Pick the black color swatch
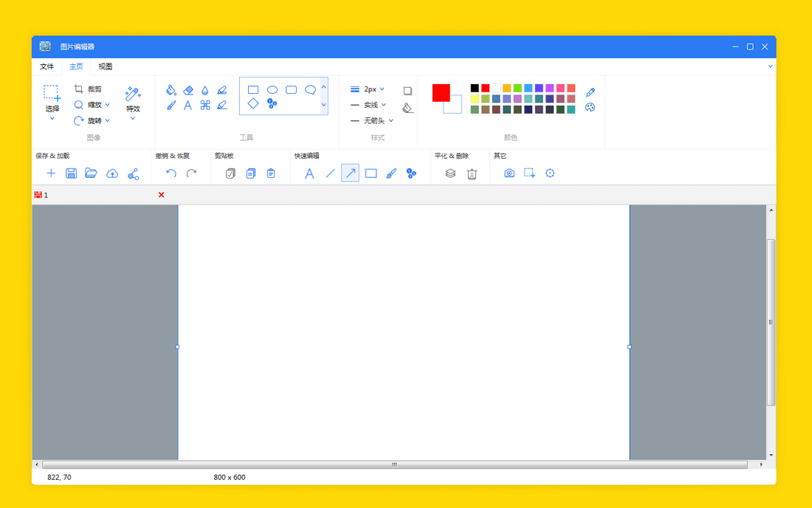The height and width of the screenshot is (508, 812). pos(475,88)
